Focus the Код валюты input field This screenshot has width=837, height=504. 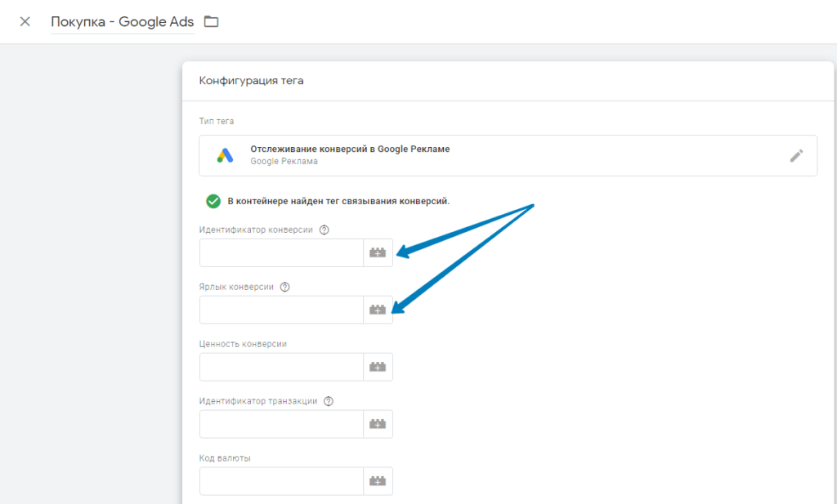coord(281,481)
